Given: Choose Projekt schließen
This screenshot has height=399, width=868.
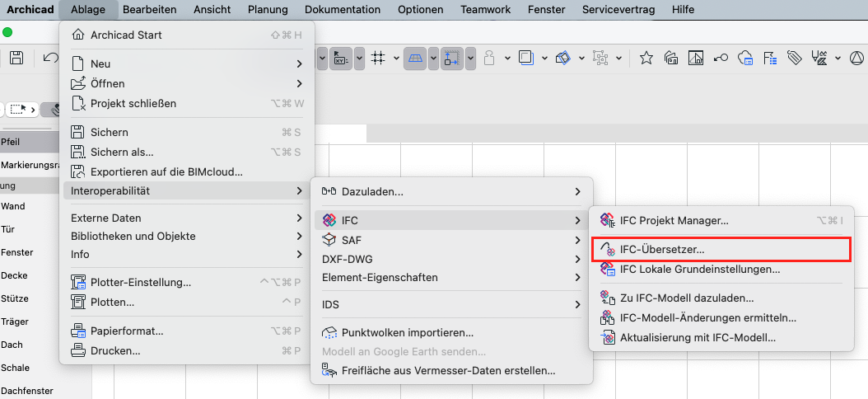Looking at the screenshot, I should (187, 104).
